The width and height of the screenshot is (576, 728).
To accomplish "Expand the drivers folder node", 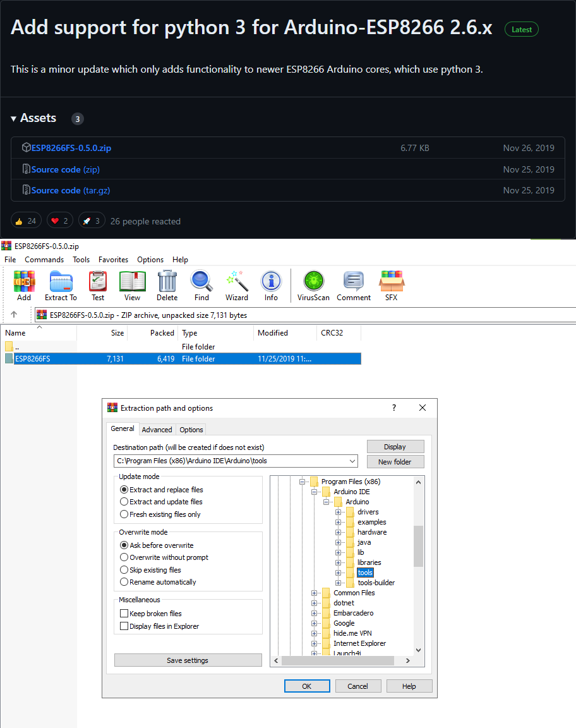I will pos(339,512).
